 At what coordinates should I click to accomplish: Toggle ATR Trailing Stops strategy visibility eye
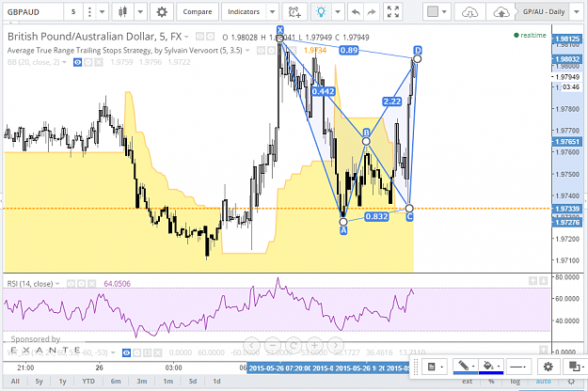261,51
